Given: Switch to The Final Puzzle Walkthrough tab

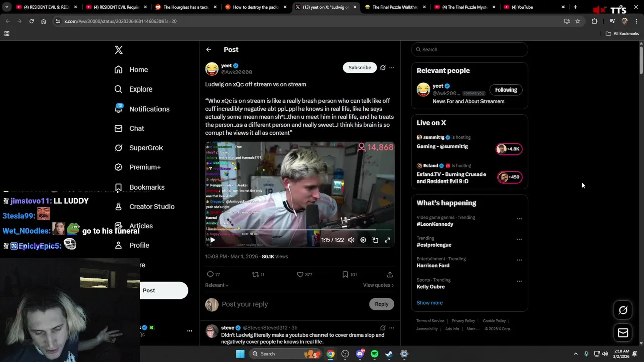Looking at the screenshot, I should [395, 7].
